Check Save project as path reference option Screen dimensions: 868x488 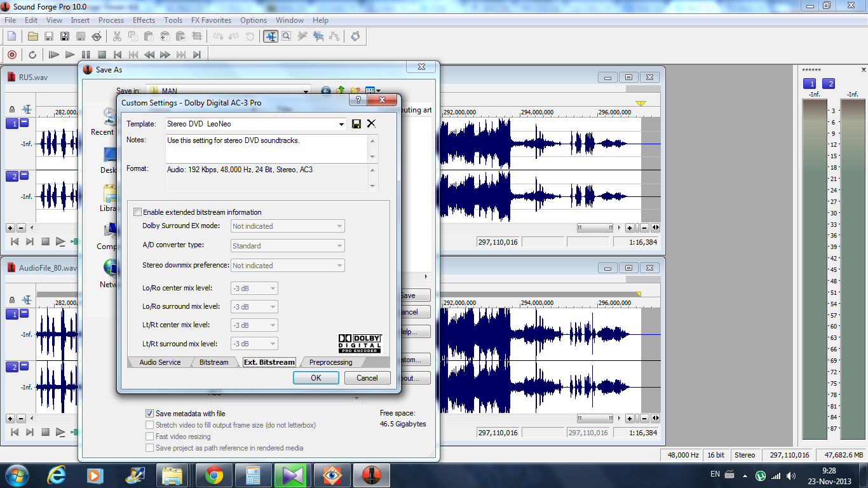[150, 448]
